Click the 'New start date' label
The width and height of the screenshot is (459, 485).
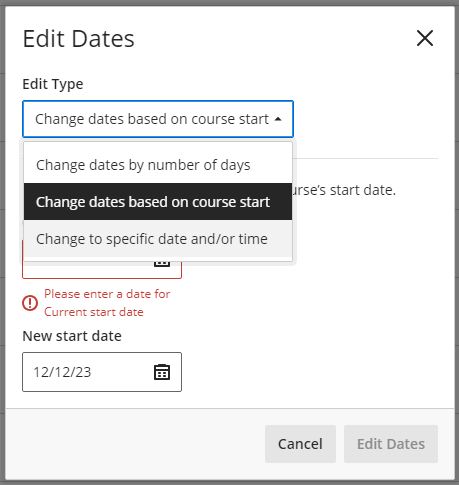(x=72, y=336)
